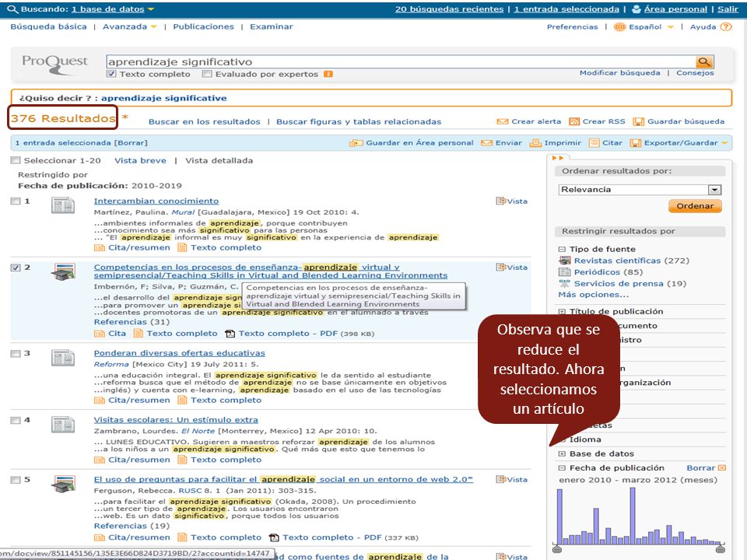
Task: Click the peer reviewed info icon
Action: (x=328, y=74)
